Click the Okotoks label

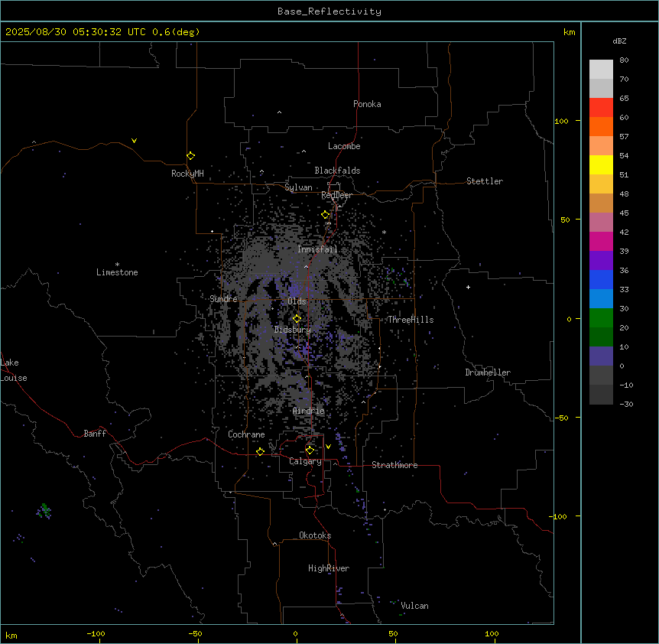(x=315, y=535)
